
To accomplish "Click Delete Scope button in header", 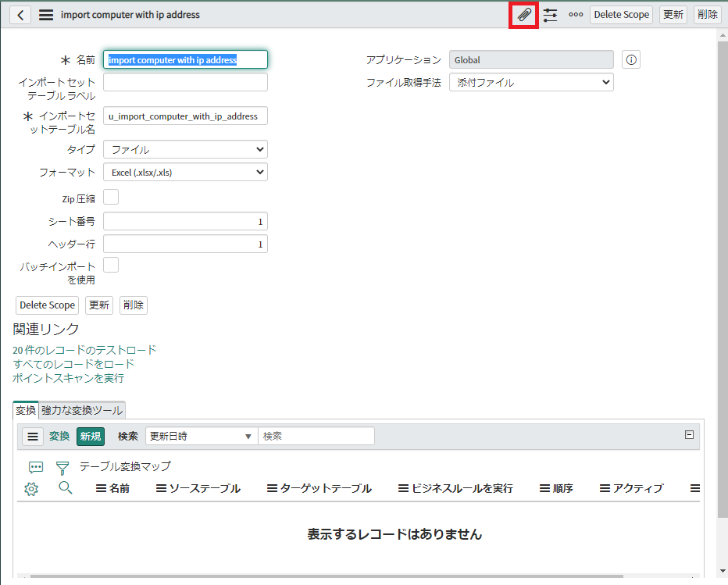I will point(621,15).
